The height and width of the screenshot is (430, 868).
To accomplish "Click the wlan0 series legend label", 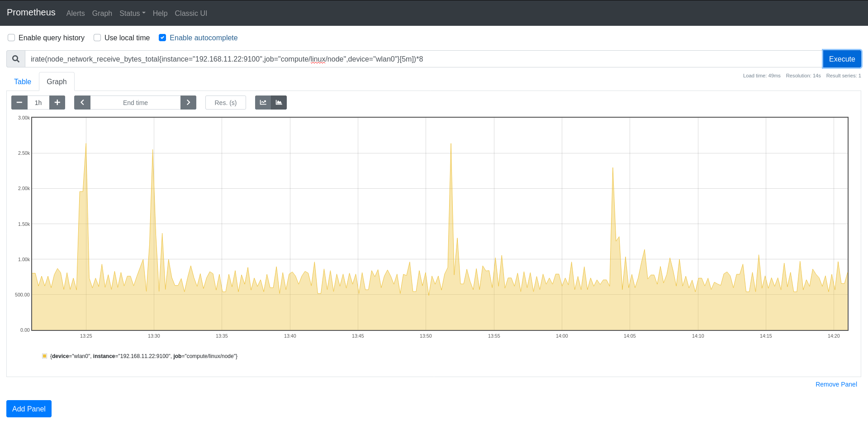I will [x=144, y=356].
